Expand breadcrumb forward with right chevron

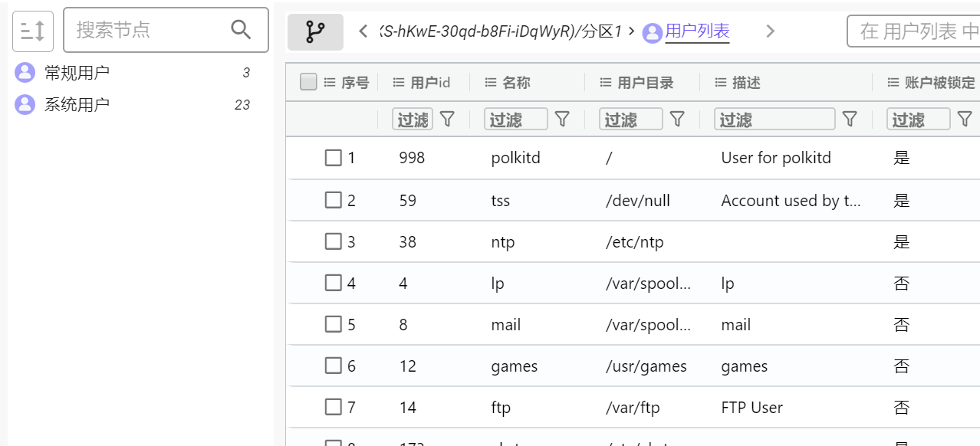coord(771,31)
